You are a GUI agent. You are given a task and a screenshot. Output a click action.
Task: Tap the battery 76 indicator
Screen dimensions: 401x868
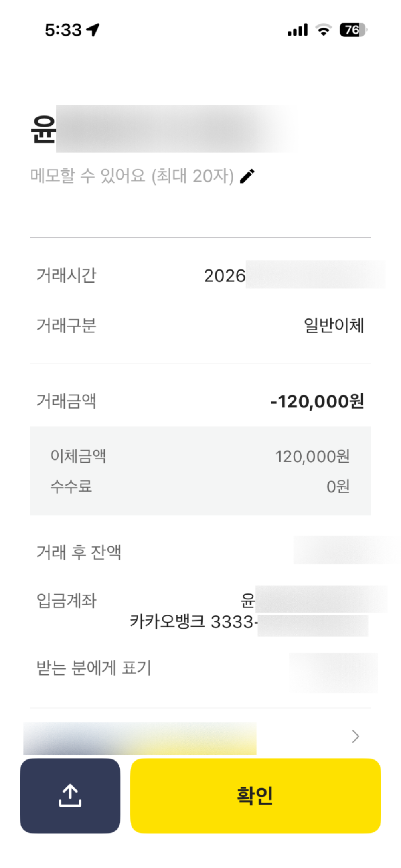(353, 30)
